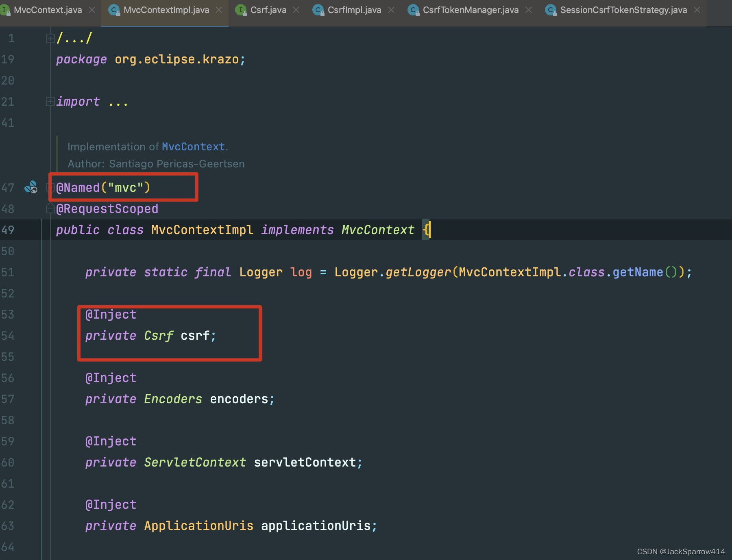732x560 pixels.
Task: Click the class icon on the CsrfImpl.java tab
Action: pyautogui.click(x=318, y=10)
